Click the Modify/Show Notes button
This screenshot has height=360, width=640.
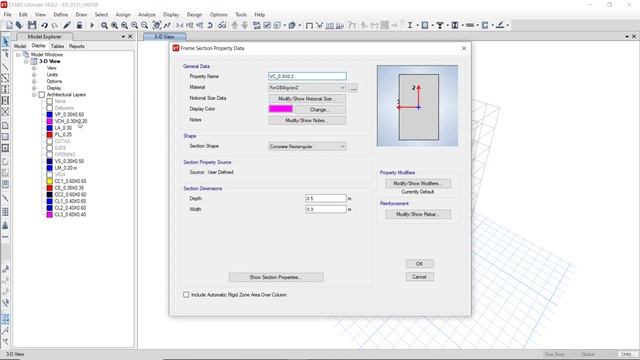[x=307, y=120]
